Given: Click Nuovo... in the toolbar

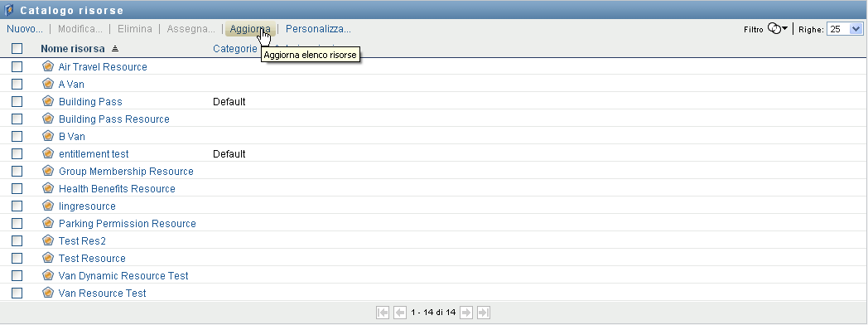Looking at the screenshot, I should click(x=25, y=29).
